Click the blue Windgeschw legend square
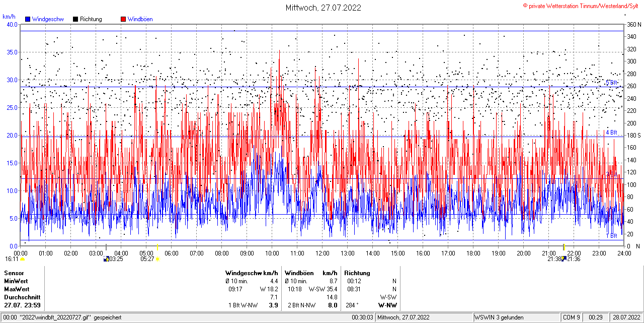Screen dimensions: 644x323 (x=28, y=19)
